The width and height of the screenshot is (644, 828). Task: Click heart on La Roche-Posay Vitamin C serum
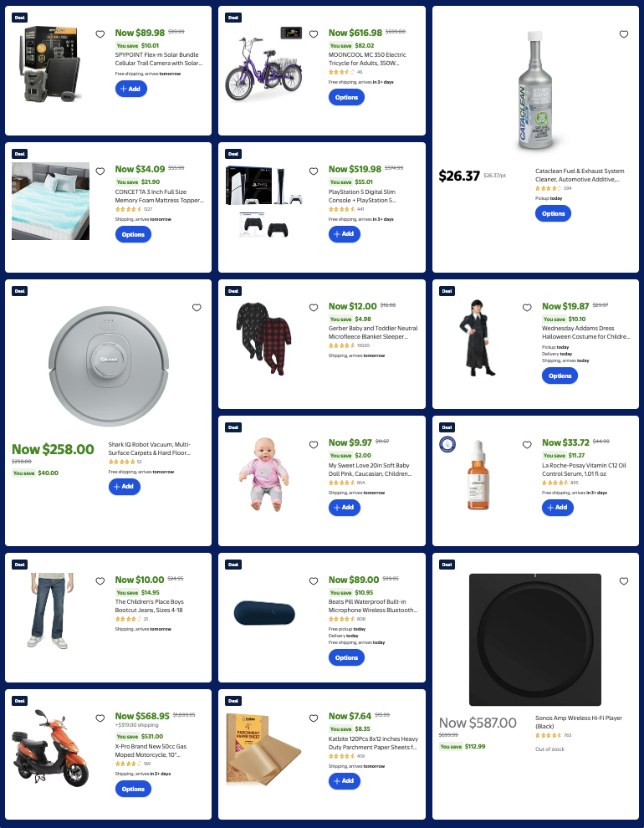[527, 445]
